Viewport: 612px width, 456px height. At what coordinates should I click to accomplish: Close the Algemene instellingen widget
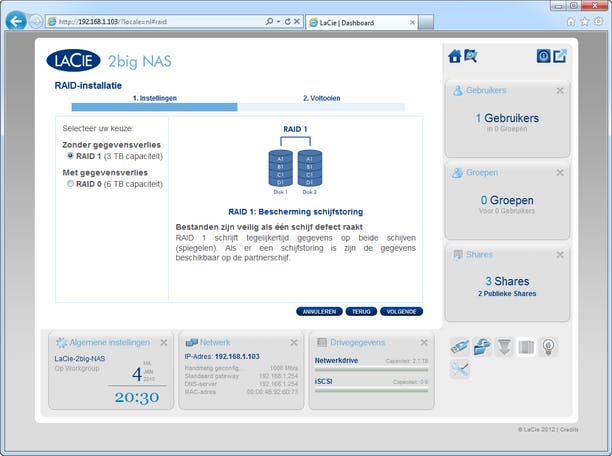coord(164,342)
